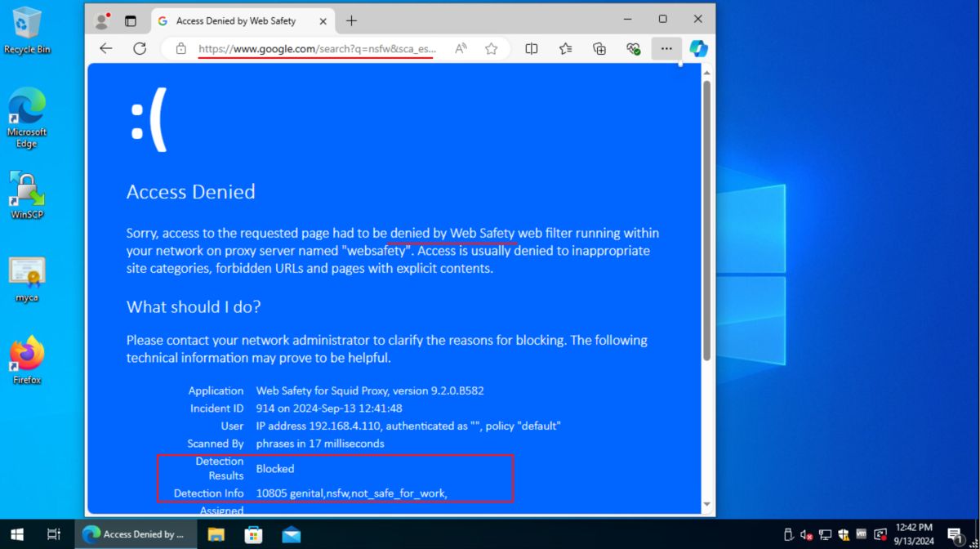Click the page vertical scrollbar thumb

click(x=707, y=221)
